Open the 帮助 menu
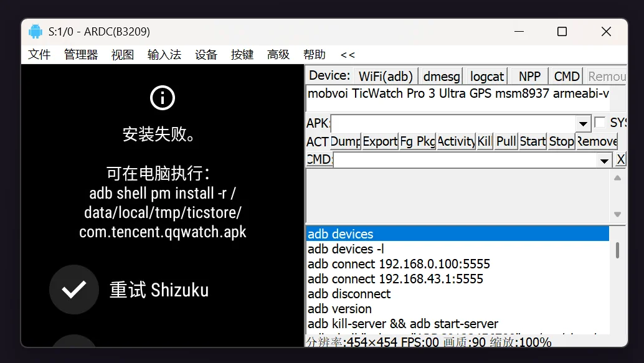This screenshot has width=644, height=363. tap(315, 55)
